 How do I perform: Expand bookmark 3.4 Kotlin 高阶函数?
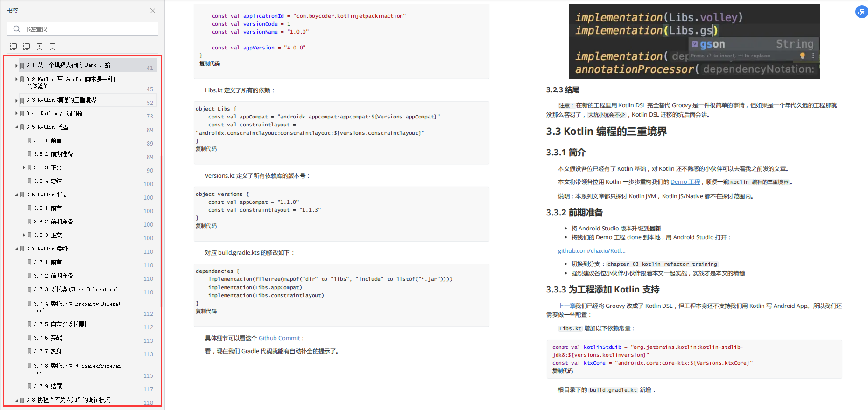[16, 113]
